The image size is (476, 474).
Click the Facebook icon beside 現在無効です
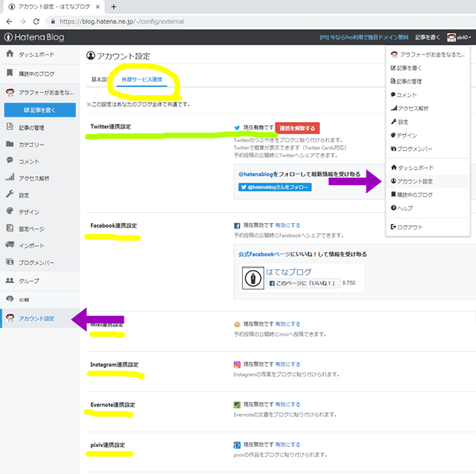coord(237,225)
